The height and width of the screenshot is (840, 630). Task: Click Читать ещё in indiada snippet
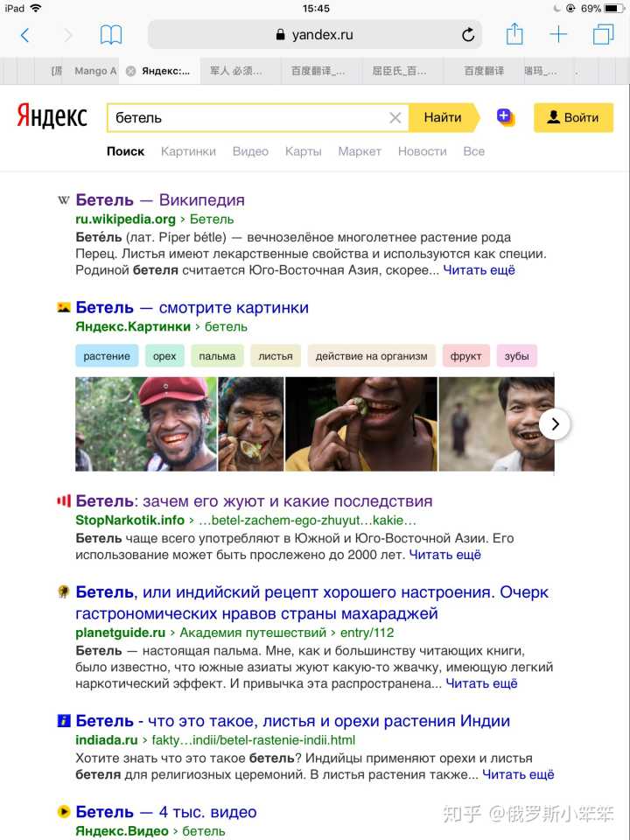click(518, 774)
